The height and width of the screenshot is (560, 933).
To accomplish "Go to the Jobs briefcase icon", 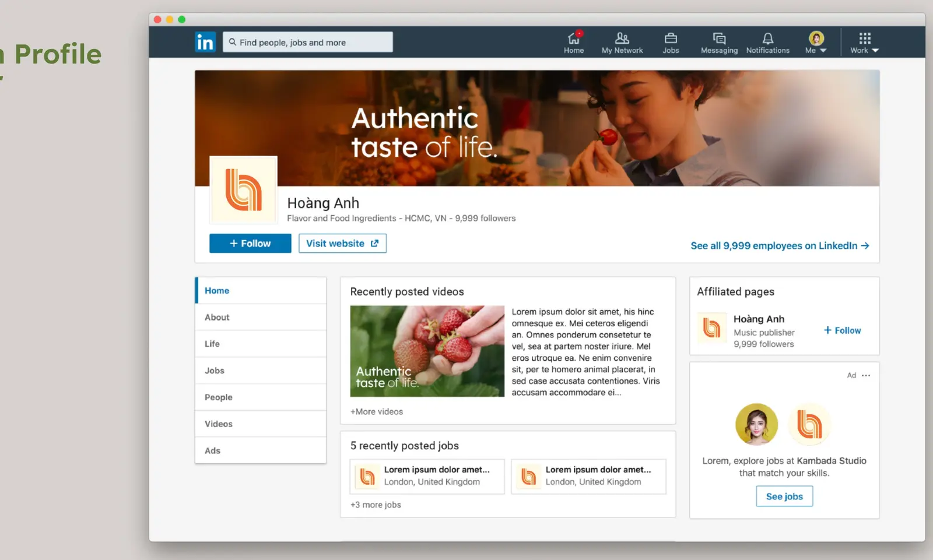I will pos(671,43).
